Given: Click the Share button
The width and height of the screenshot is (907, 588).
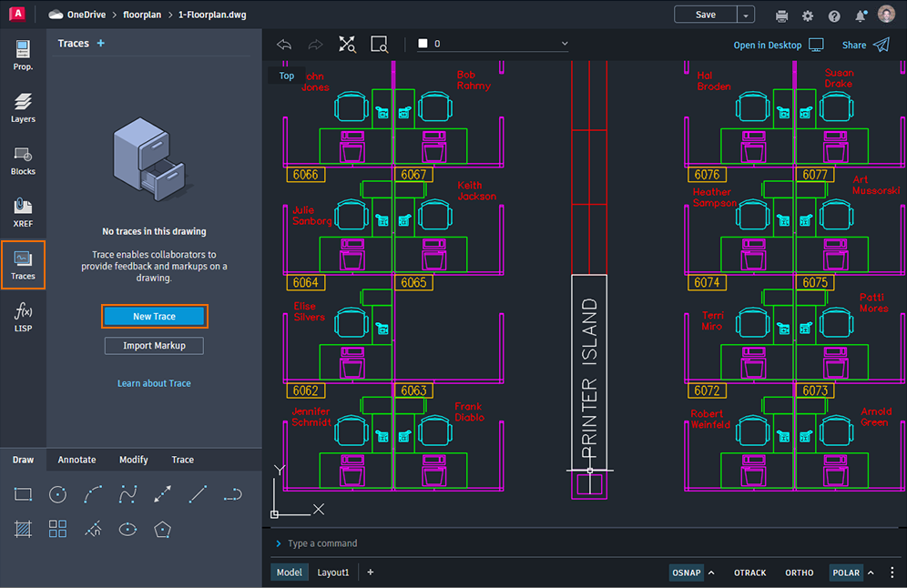Looking at the screenshot, I should click(x=865, y=46).
